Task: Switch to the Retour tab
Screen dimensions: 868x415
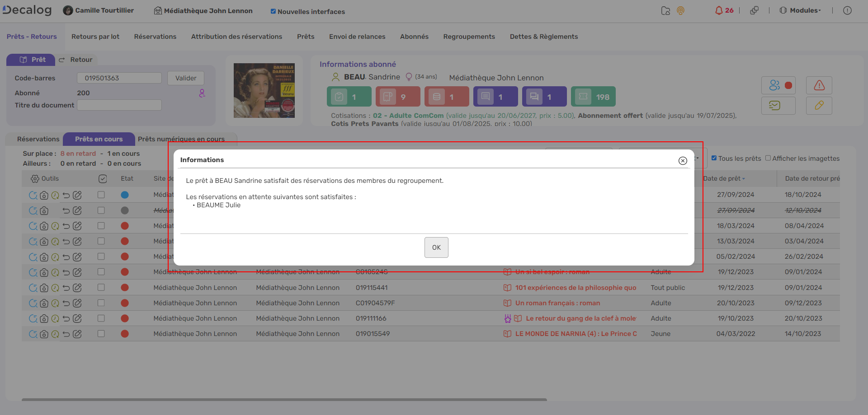Action: (x=76, y=60)
